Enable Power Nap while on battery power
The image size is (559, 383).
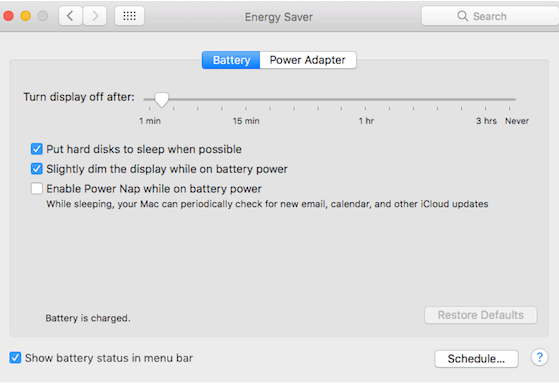click(37, 188)
